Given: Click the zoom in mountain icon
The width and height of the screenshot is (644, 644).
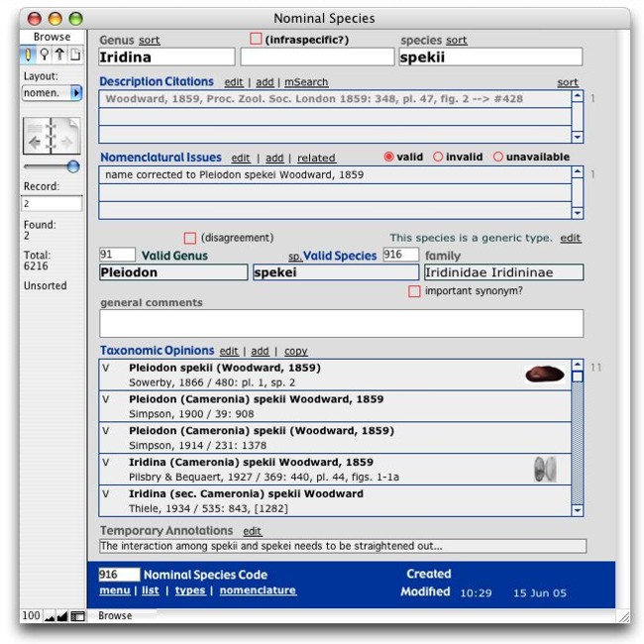Looking at the screenshot, I should tap(62, 616).
